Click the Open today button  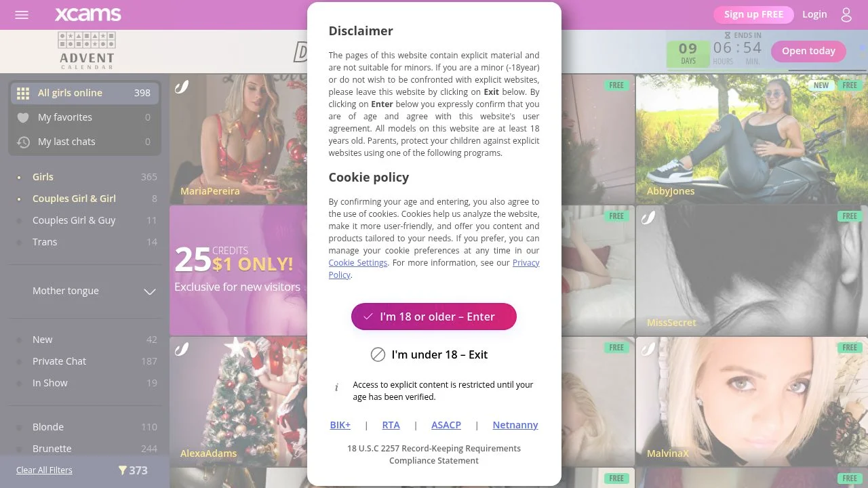click(x=808, y=51)
